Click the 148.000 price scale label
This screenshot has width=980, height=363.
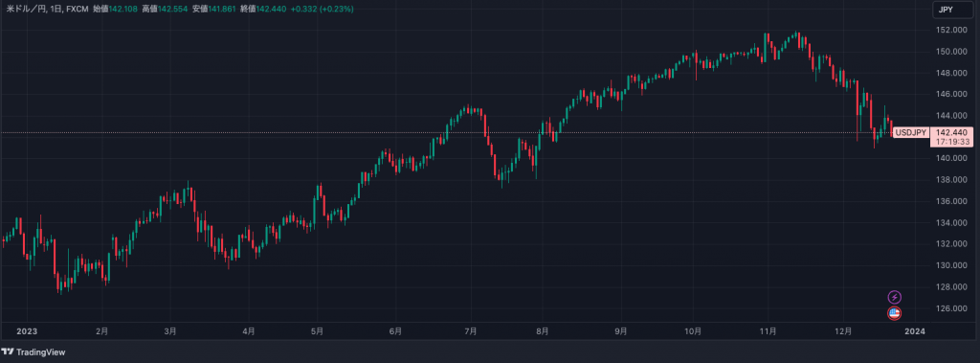952,73
